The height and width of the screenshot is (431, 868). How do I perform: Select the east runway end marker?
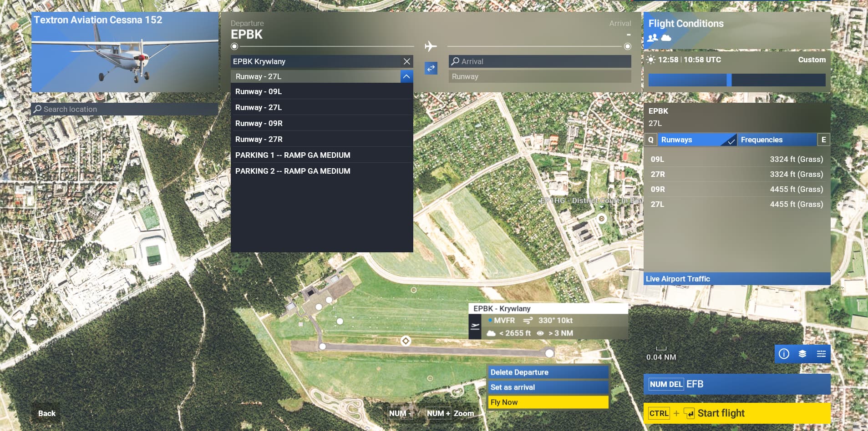pos(549,353)
